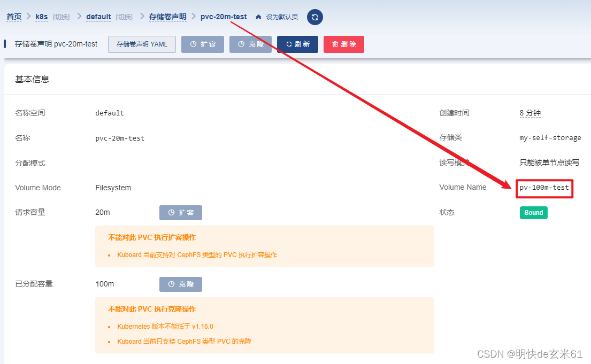The height and width of the screenshot is (364, 591).
Task: Click Kuboard 当前支持对 CephFS 类型的 PVC 执行扩容操作 note
Action: [x=197, y=255]
